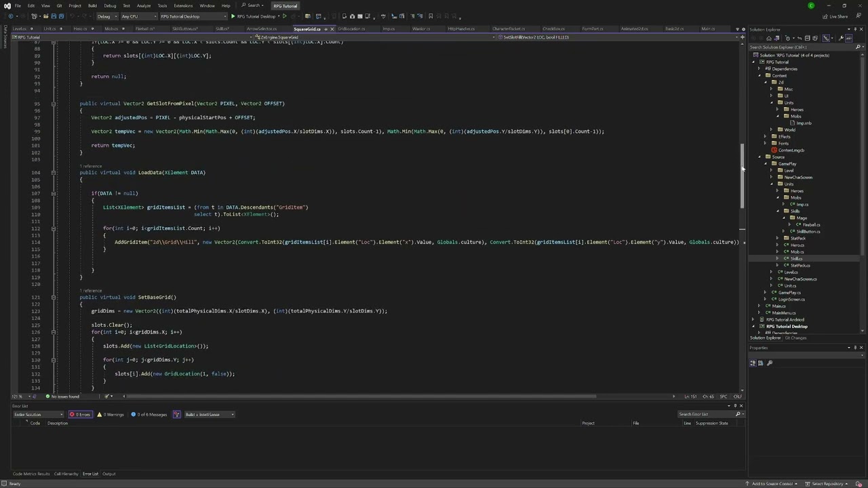Viewport: 868px width, 488px height.
Task: Open the Entire Solution scope dropdown
Action: [38, 414]
